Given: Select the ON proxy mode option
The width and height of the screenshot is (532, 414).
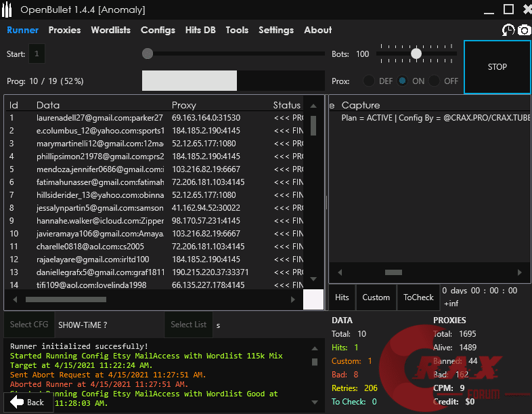Looking at the screenshot, I should click(x=403, y=81).
